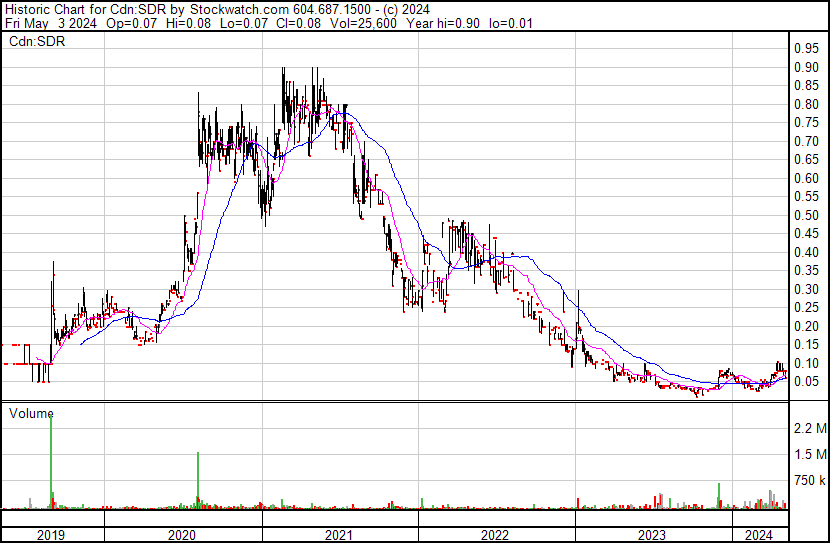Screen dimensions: 830x543
Task: Click the '1.5 M' volume axis label
Action: [x=810, y=454]
